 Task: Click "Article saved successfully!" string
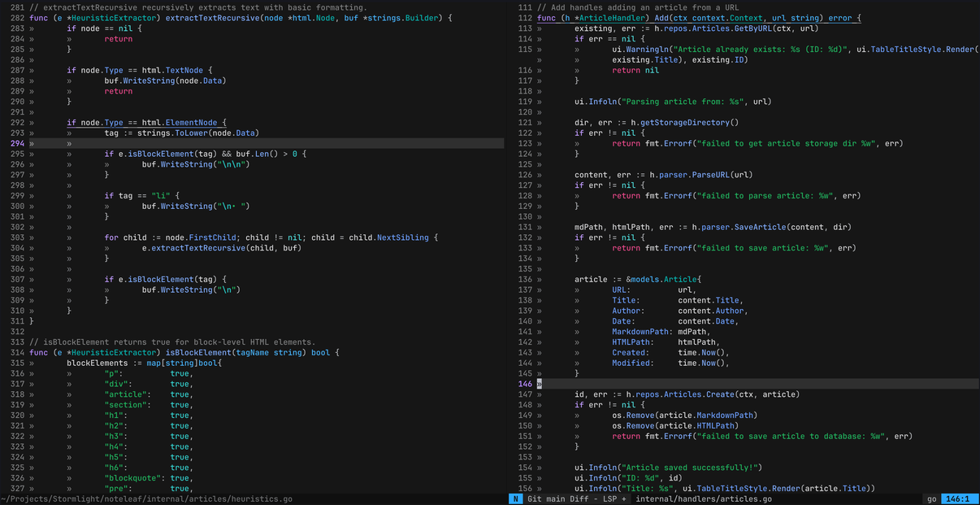point(690,468)
